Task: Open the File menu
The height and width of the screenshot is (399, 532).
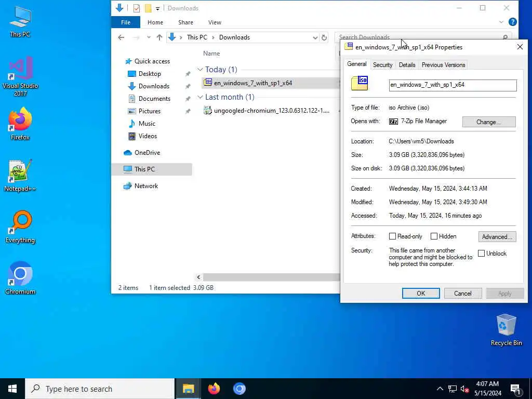Action: (126, 22)
